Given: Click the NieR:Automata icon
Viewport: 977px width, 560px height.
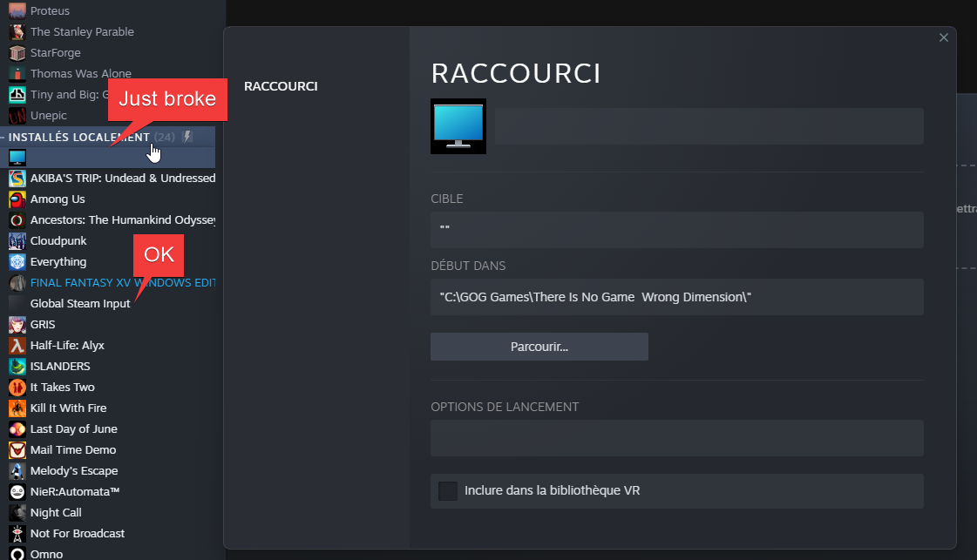Looking at the screenshot, I should coord(17,491).
